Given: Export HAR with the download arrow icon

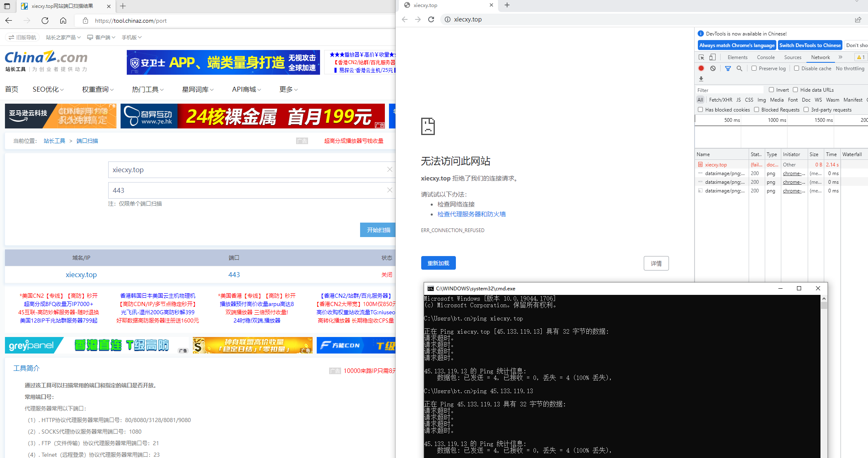Looking at the screenshot, I should [701, 79].
